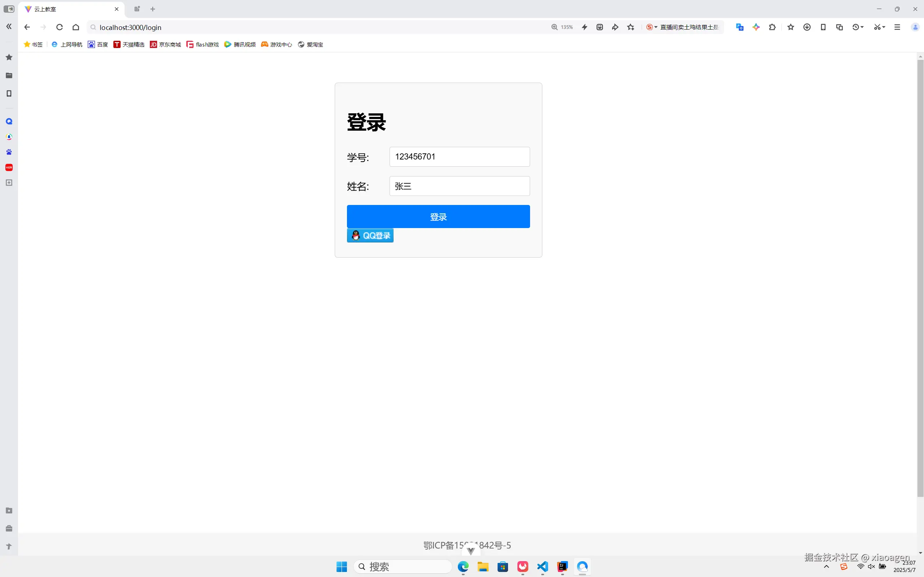Screen dimensions: 924x577
Task: Click the page vertical scrollbar
Action: pos(920,278)
